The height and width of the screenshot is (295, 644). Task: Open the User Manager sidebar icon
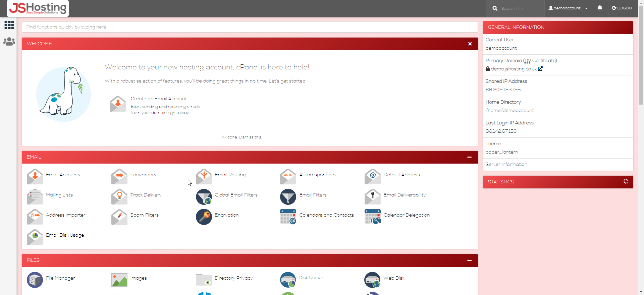click(9, 42)
